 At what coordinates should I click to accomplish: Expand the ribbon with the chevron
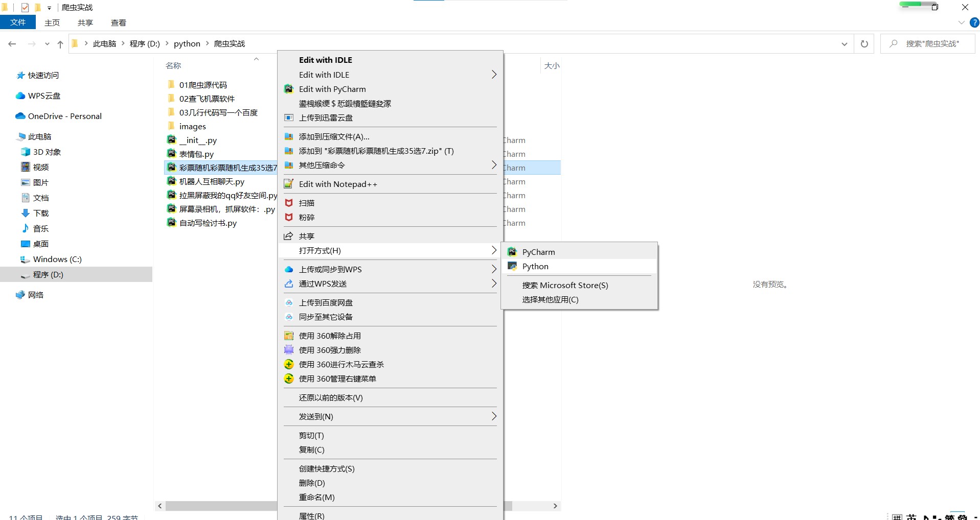pos(961,22)
